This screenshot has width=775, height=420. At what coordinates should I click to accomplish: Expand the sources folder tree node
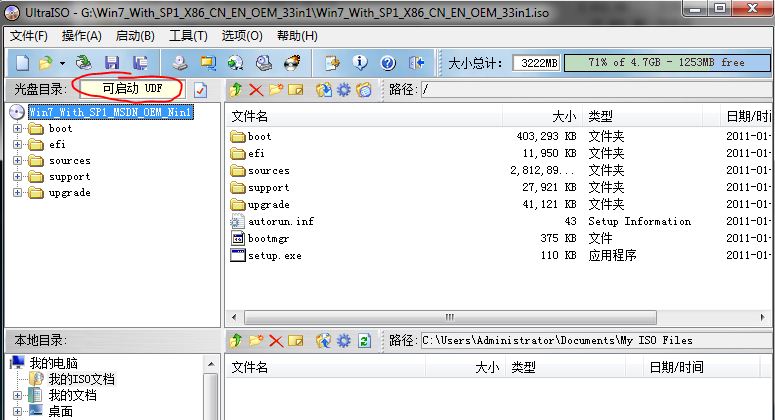coord(17,161)
